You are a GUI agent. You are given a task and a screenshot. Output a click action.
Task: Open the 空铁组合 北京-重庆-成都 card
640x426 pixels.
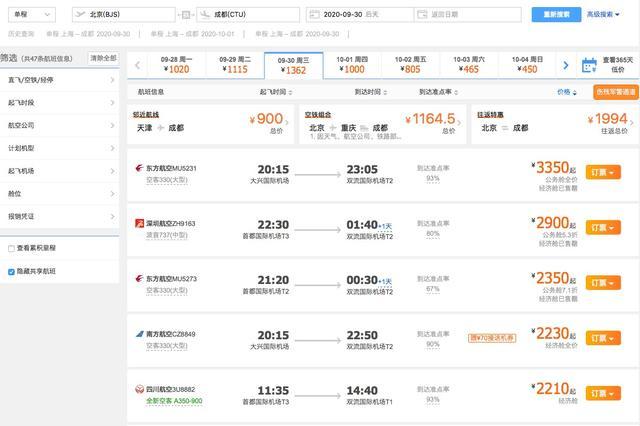383,124
